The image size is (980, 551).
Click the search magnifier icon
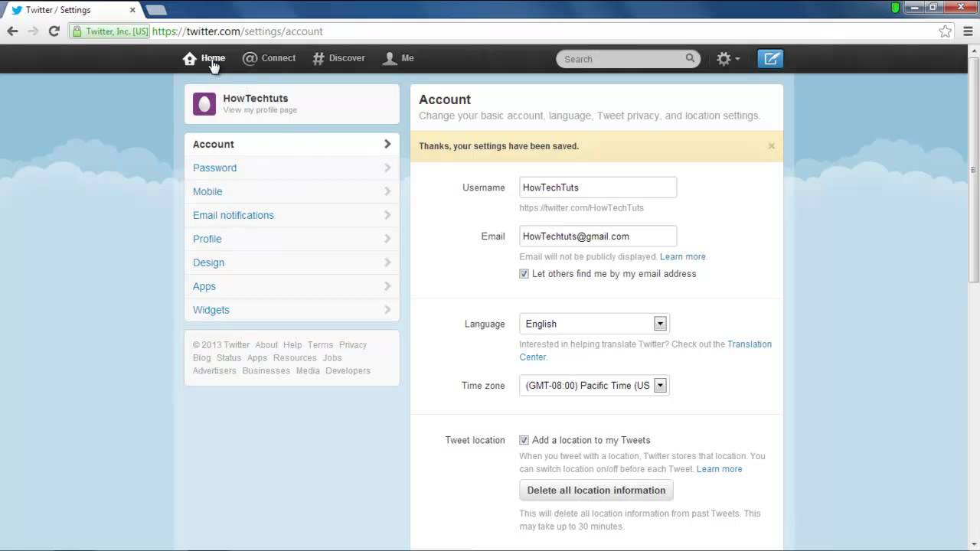point(690,58)
